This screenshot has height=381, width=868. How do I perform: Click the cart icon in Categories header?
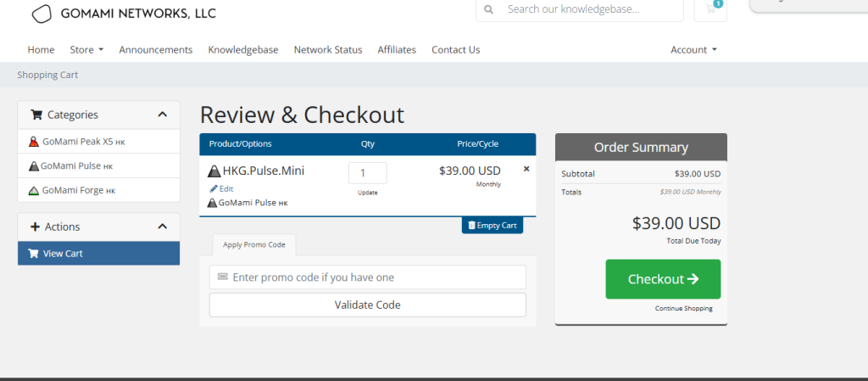pyautogui.click(x=36, y=115)
